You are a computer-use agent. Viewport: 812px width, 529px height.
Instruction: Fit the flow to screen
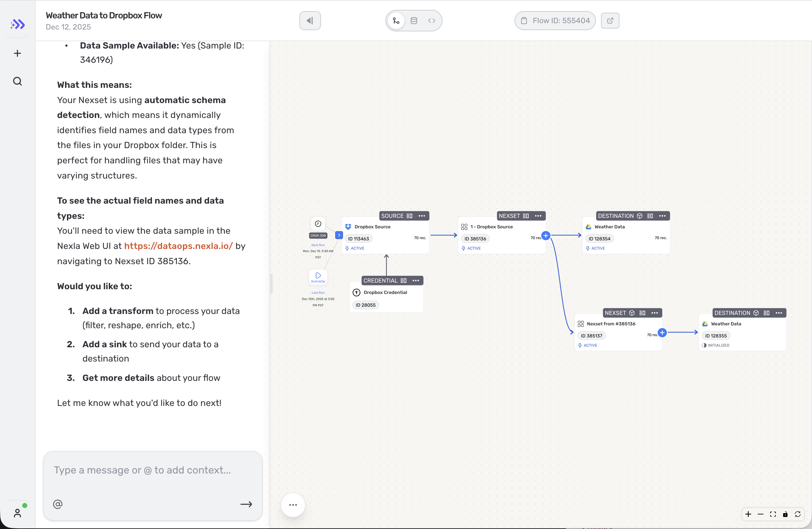click(x=773, y=514)
